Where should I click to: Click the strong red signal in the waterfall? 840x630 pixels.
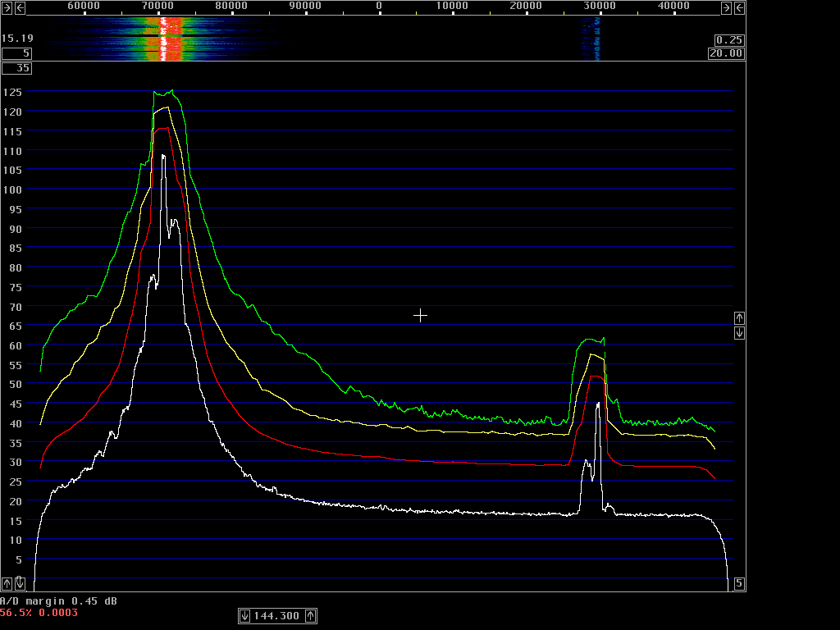point(171,39)
